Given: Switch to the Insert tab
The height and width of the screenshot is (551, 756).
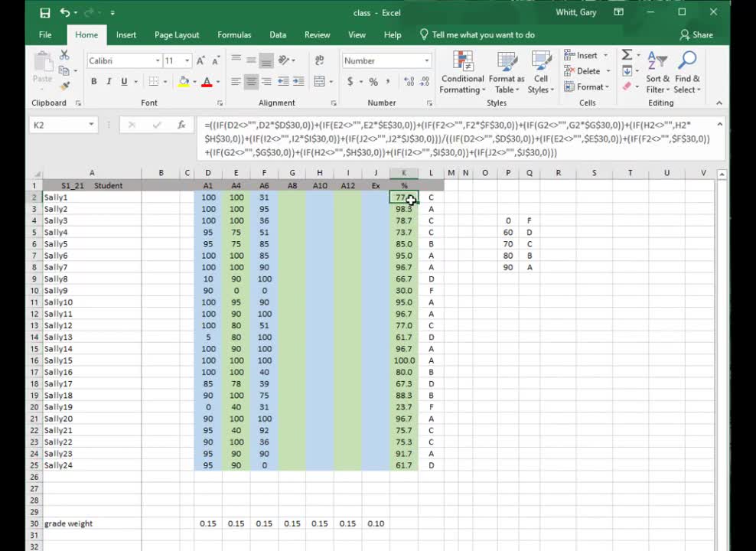Looking at the screenshot, I should 125,34.
